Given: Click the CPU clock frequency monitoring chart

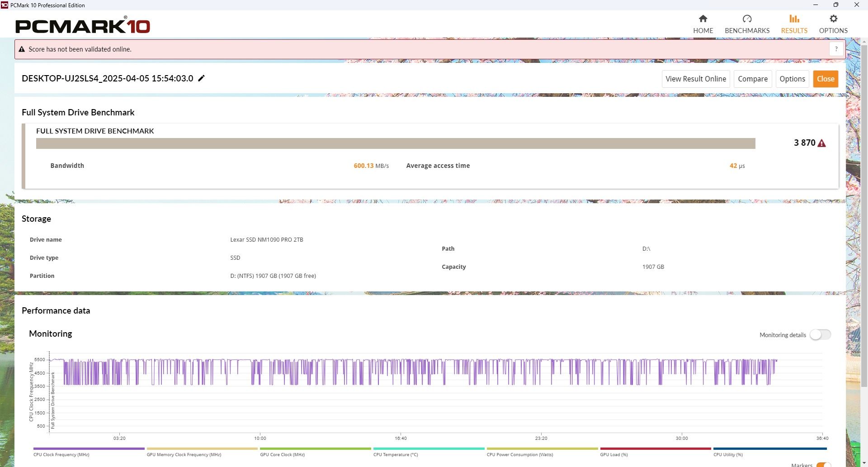Looking at the screenshot, I should (436, 392).
